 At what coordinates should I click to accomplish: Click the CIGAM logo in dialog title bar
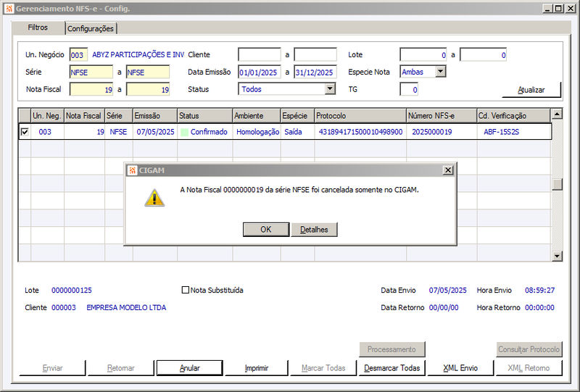click(133, 170)
